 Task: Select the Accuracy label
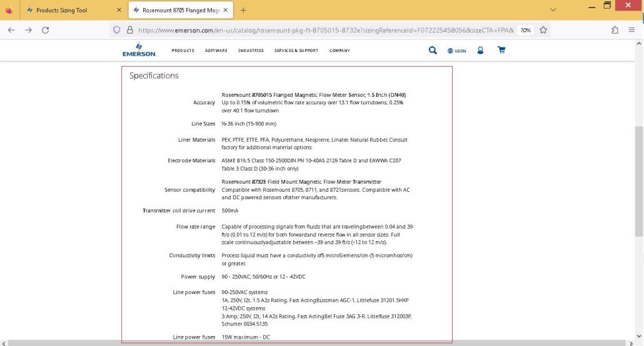click(x=204, y=102)
